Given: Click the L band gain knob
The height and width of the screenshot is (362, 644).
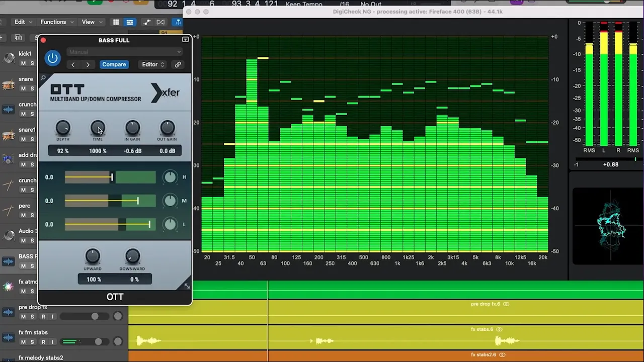Looking at the screenshot, I should [170, 224].
